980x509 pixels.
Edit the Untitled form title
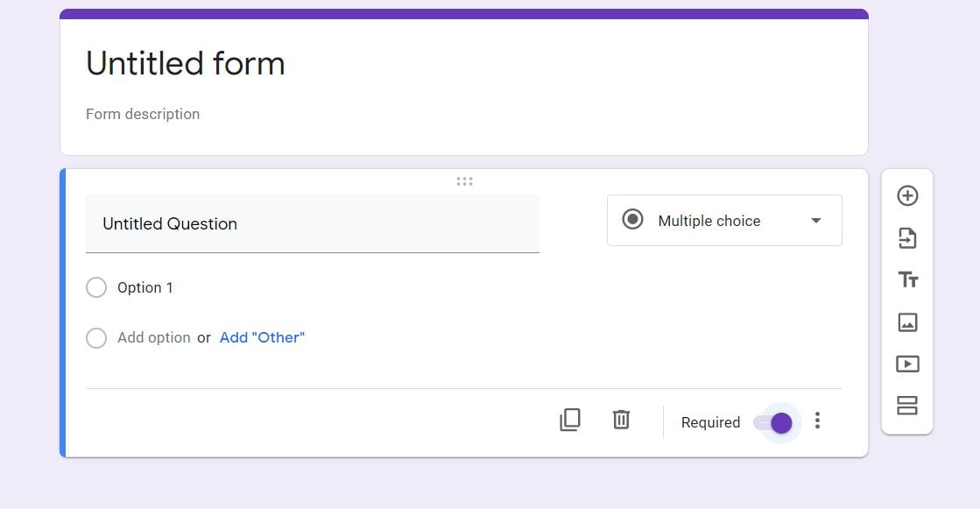coord(185,63)
